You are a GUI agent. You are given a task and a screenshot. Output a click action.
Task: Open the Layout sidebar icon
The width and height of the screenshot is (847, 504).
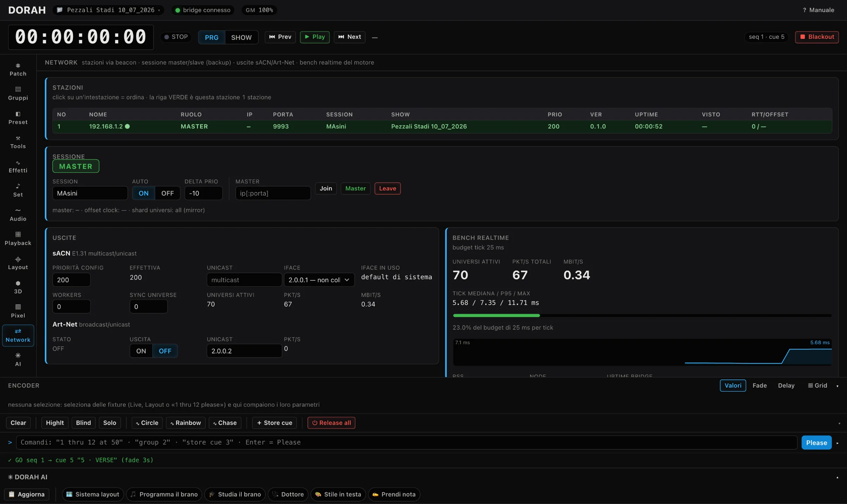[18, 263]
